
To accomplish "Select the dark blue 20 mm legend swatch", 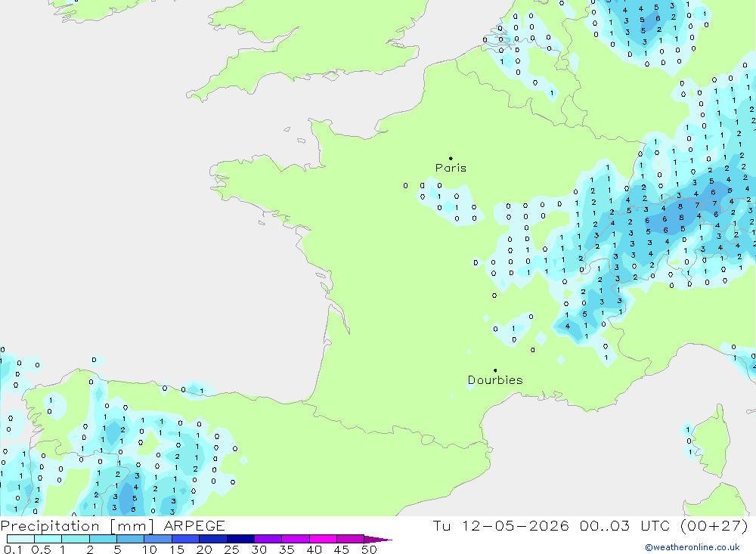I will (213, 539).
